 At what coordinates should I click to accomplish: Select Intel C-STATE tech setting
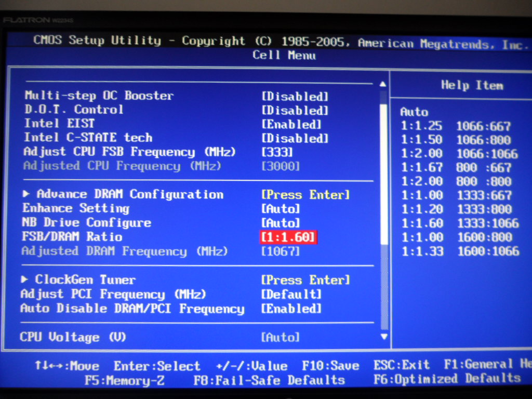88,137
